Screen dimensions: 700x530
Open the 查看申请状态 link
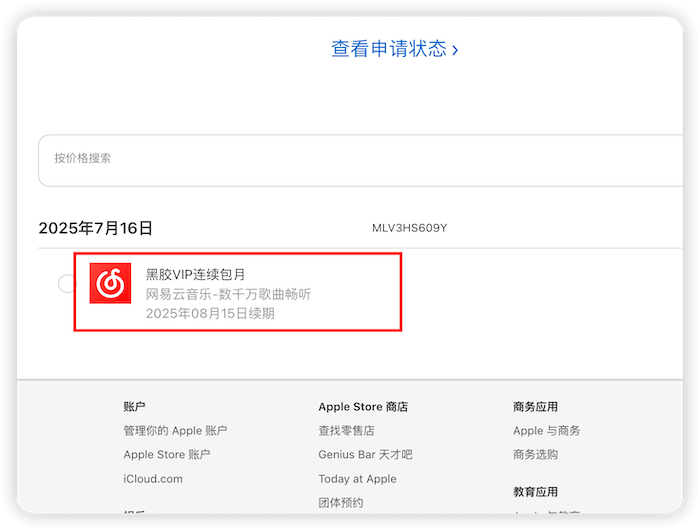[394, 49]
